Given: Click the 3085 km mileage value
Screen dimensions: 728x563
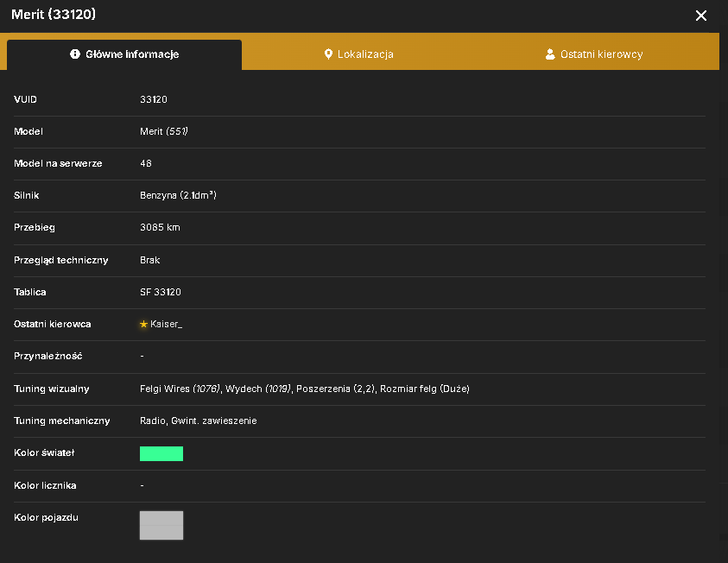Looking at the screenshot, I should pyautogui.click(x=160, y=227).
